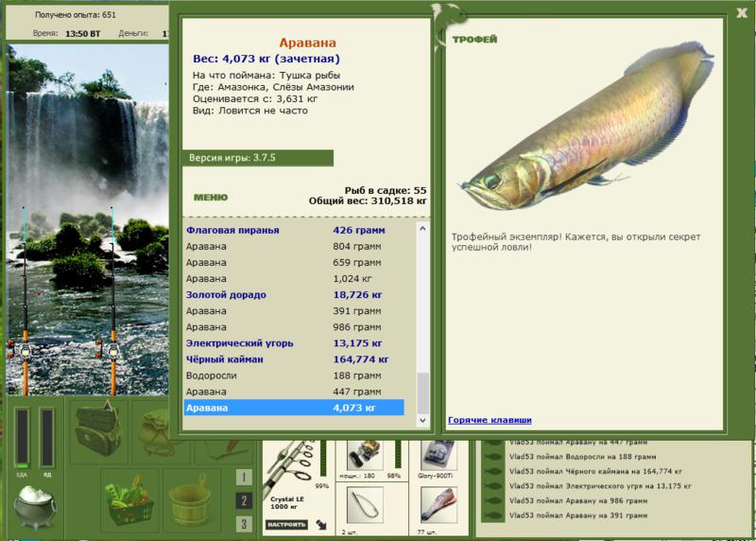Viewport: 756px width, 541px height.
Task: Open the backpack inventory icon
Action: click(98, 429)
